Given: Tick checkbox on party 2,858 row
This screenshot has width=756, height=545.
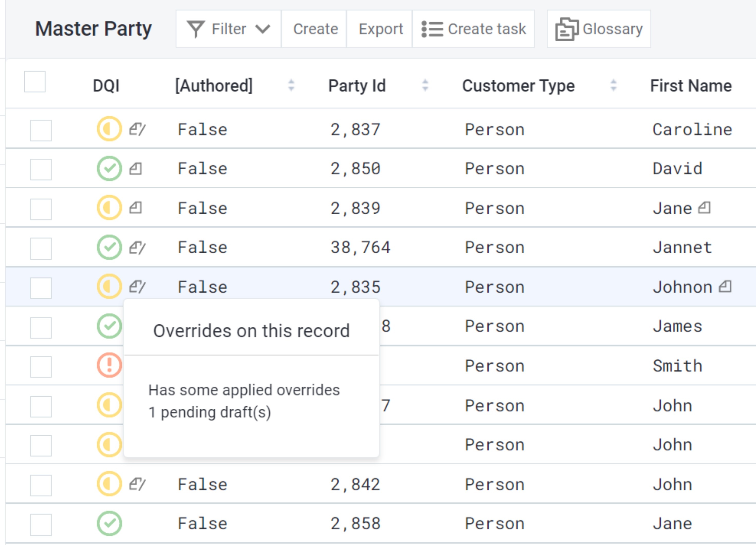Looking at the screenshot, I should [41, 525].
